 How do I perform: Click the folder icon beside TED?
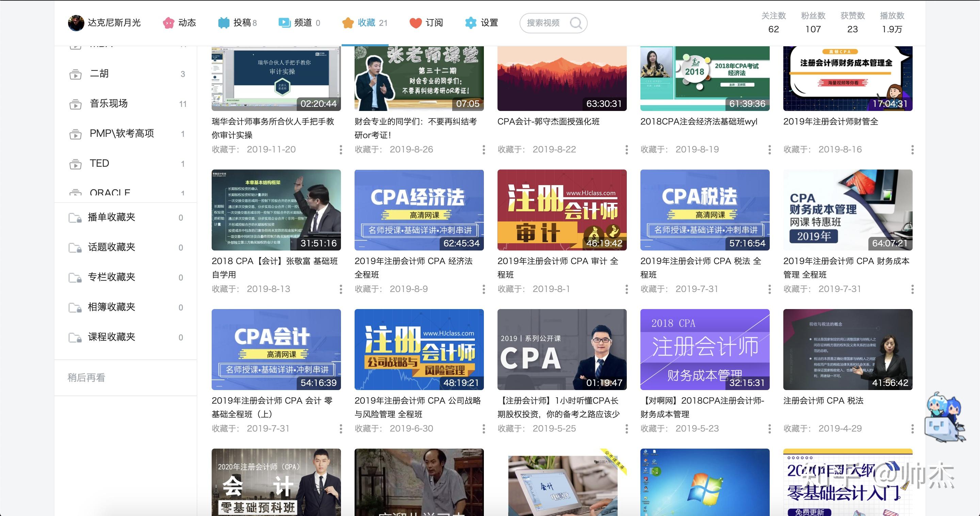click(x=75, y=164)
